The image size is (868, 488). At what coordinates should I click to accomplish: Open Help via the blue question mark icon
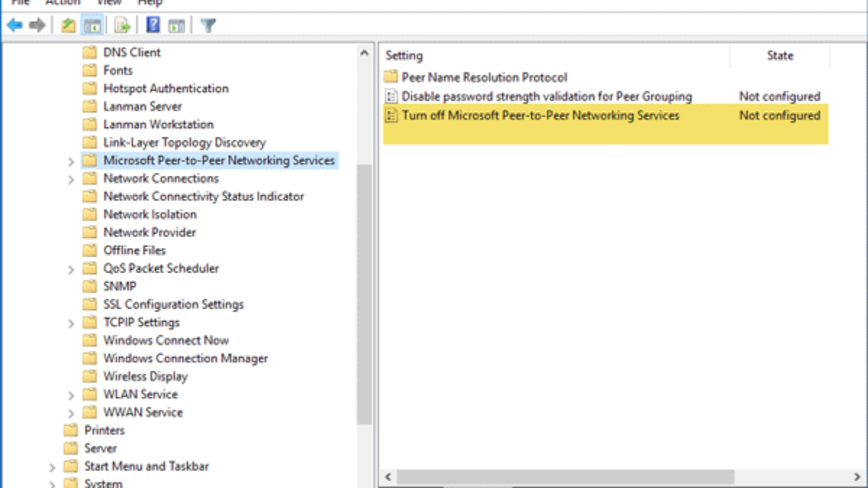153,26
